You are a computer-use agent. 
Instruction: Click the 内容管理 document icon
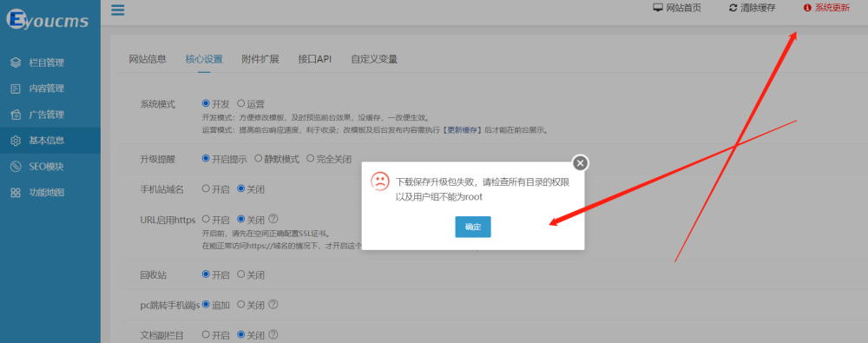click(x=16, y=89)
